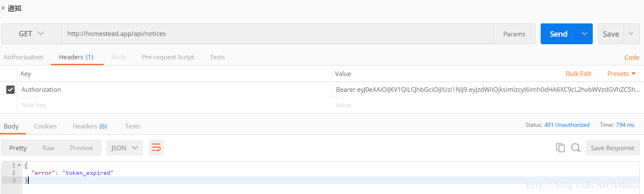The height and width of the screenshot is (194, 644).
Task: Toggle the wrap lines icon
Action: coord(156,148)
